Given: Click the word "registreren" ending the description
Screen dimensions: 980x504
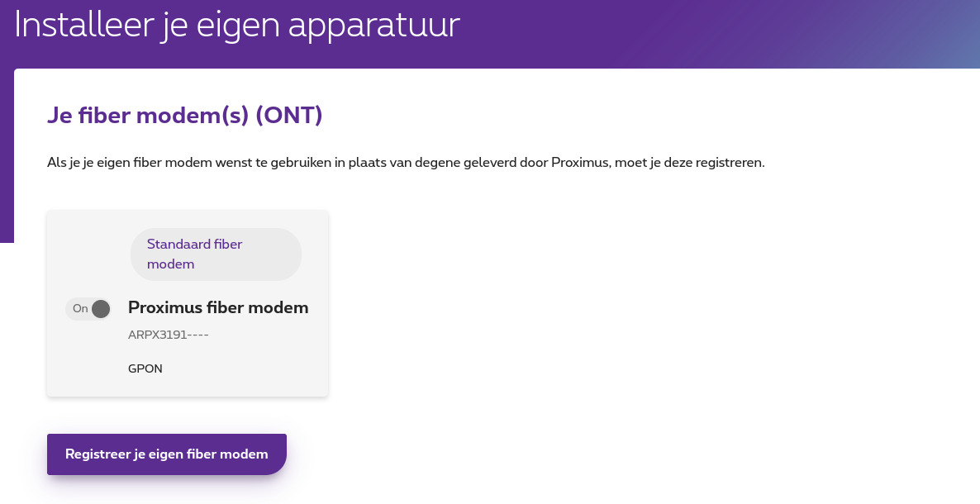Looking at the screenshot, I should pos(728,162).
